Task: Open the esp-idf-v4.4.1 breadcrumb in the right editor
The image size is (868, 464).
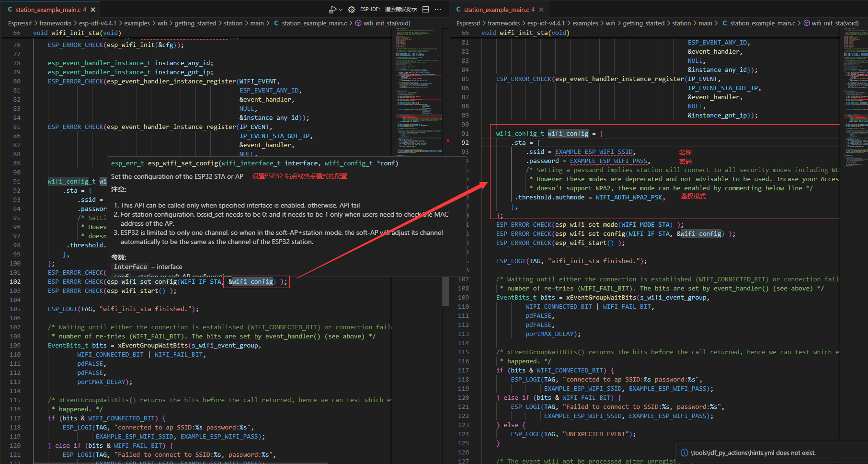Action: 546,23
